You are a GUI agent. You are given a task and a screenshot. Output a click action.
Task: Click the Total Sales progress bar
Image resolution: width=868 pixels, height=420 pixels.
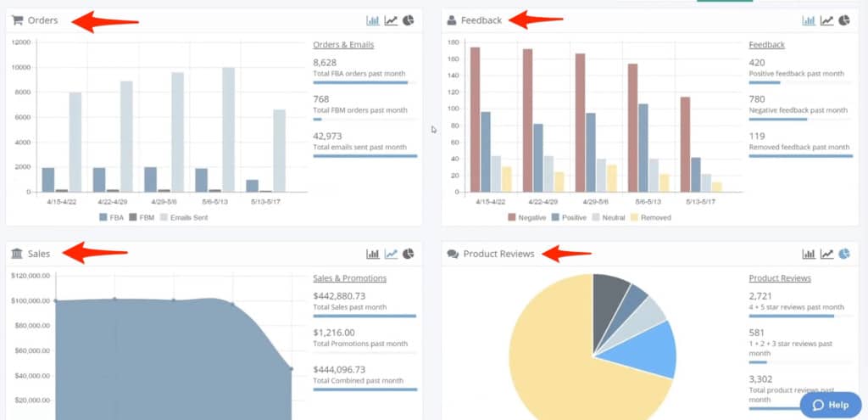(364, 316)
